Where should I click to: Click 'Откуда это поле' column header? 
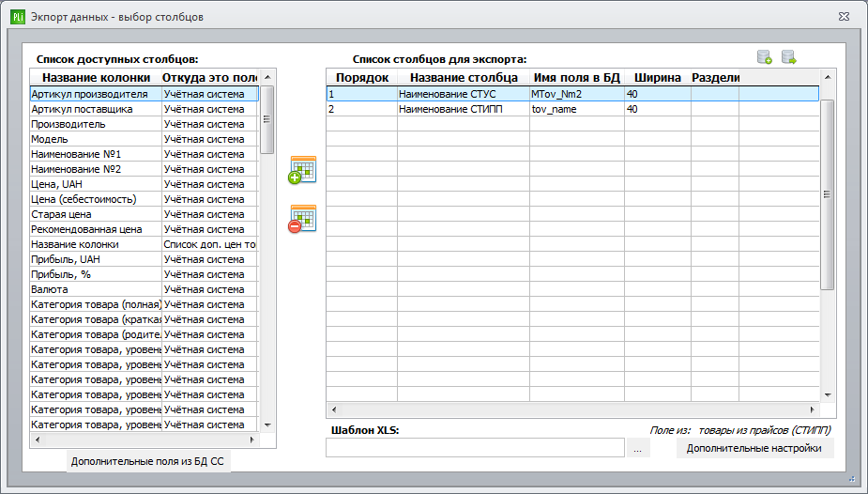210,78
